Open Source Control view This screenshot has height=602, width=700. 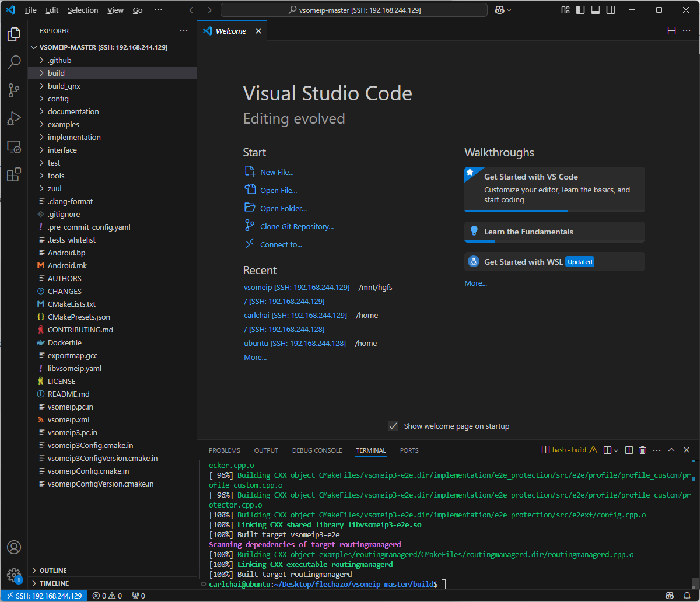click(x=14, y=90)
